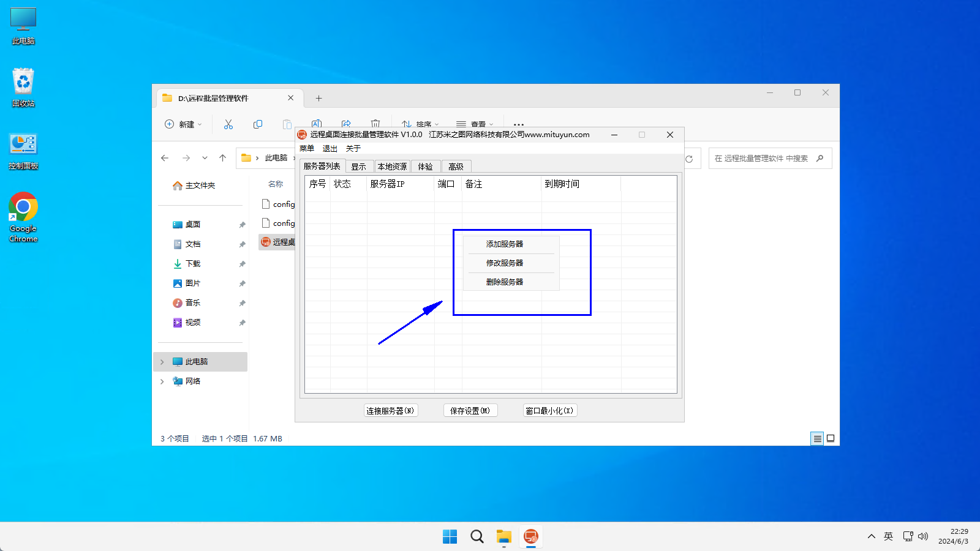980x551 pixels.
Task: Choose 添加服务器 from context menu
Action: pyautogui.click(x=511, y=244)
